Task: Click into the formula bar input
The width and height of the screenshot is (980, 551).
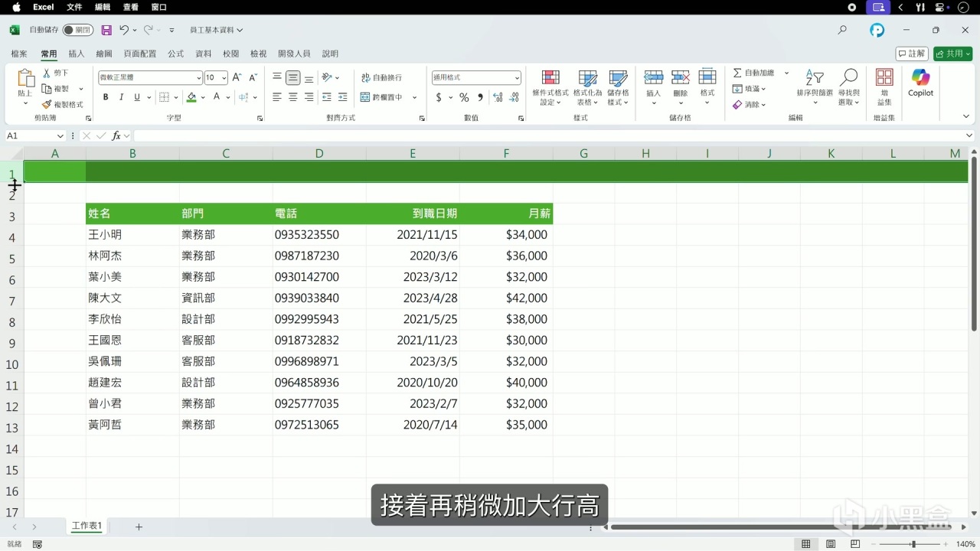Action: pos(547,135)
